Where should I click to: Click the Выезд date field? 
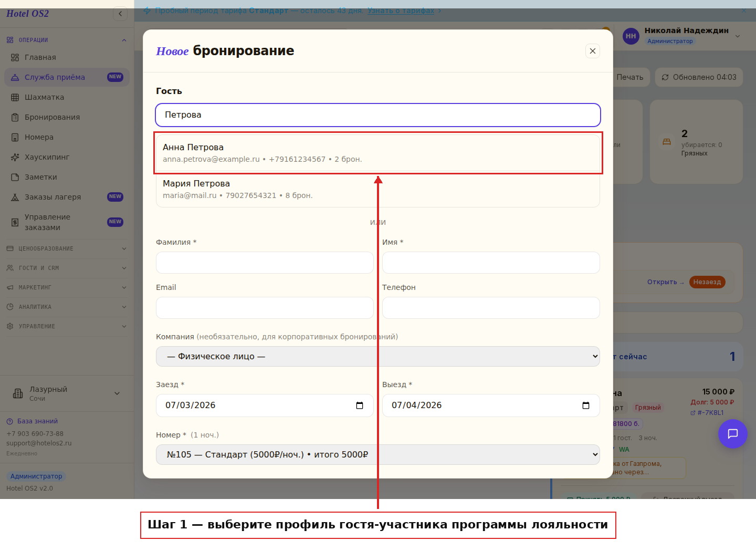(x=491, y=406)
